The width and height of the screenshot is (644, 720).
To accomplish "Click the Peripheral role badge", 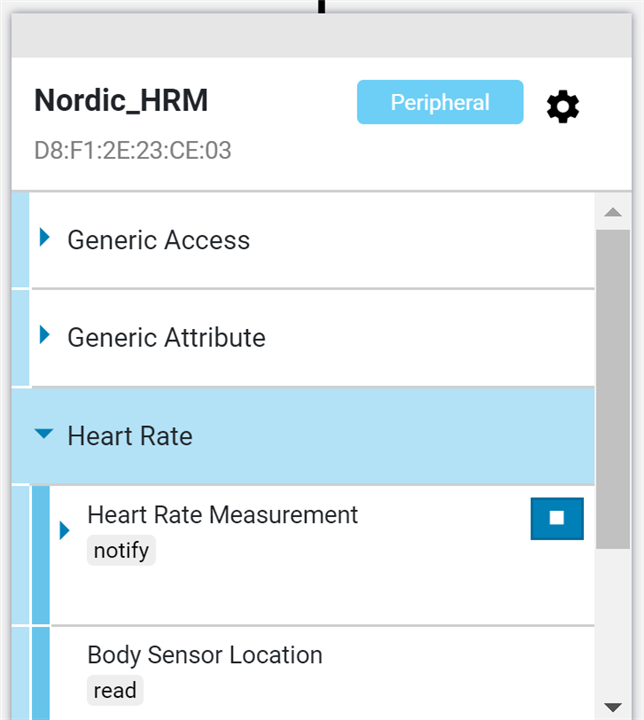I will click(x=440, y=102).
